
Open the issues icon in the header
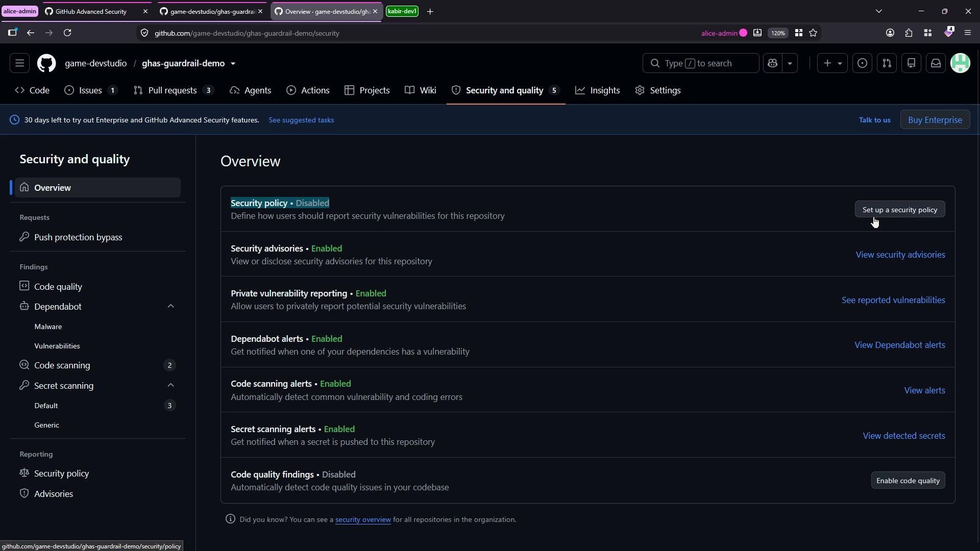click(863, 63)
